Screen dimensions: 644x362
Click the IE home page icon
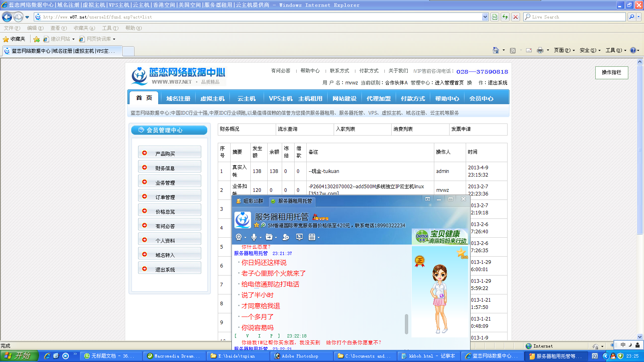(496, 50)
